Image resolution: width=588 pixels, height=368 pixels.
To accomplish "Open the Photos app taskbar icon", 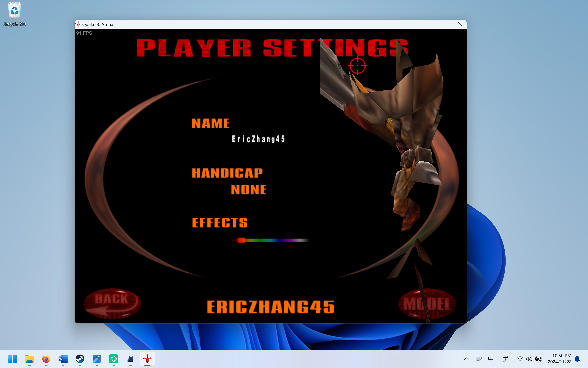I will [97, 359].
